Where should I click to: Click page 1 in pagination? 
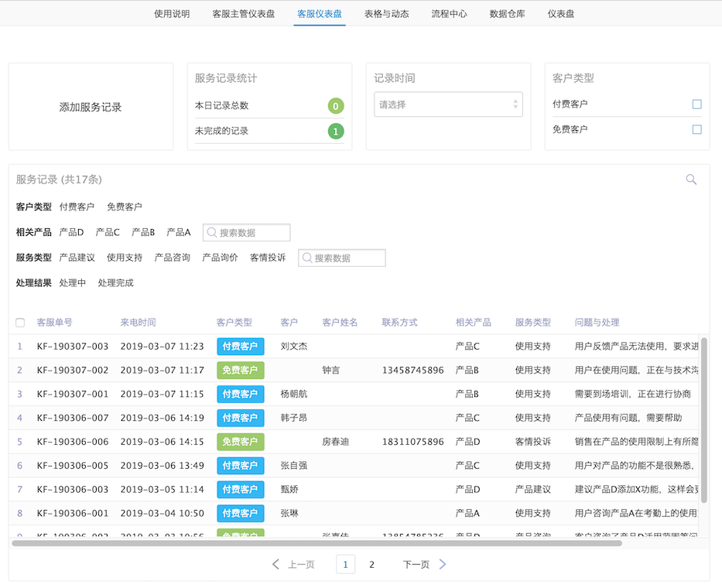pyautogui.click(x=345, y=565)
